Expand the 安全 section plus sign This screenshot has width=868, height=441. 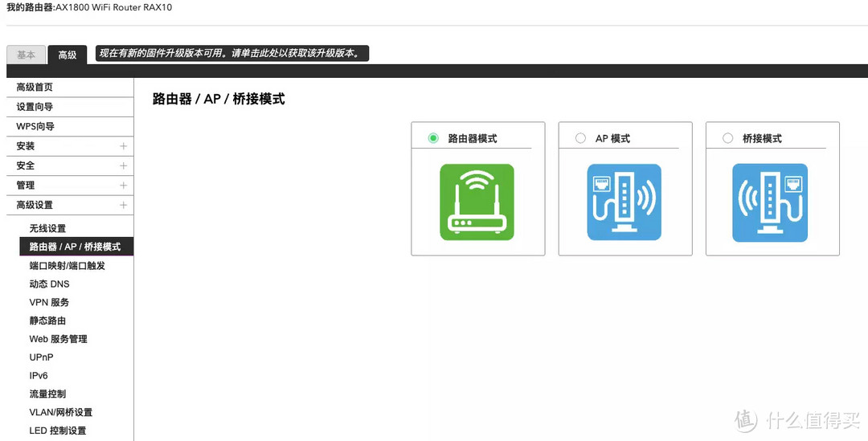pyautogui.click(x=124, y=165)
